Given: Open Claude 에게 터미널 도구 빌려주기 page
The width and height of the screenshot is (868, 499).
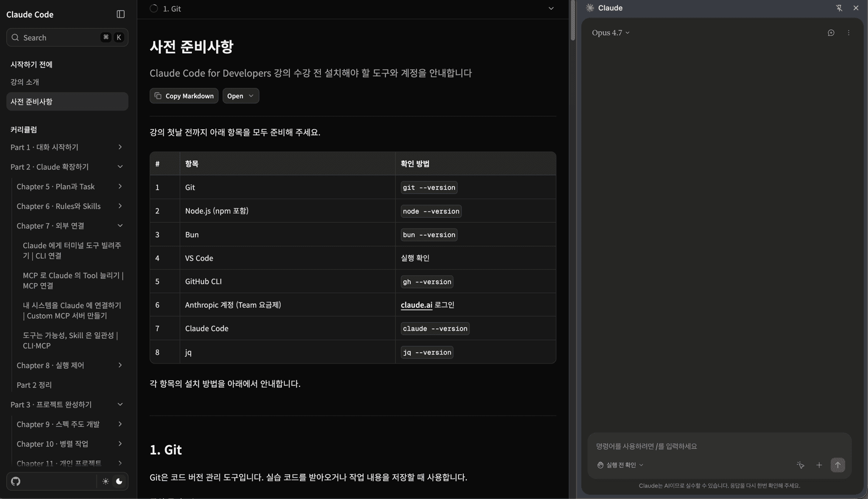Looking at the screenshot, I should pos(72,250).
